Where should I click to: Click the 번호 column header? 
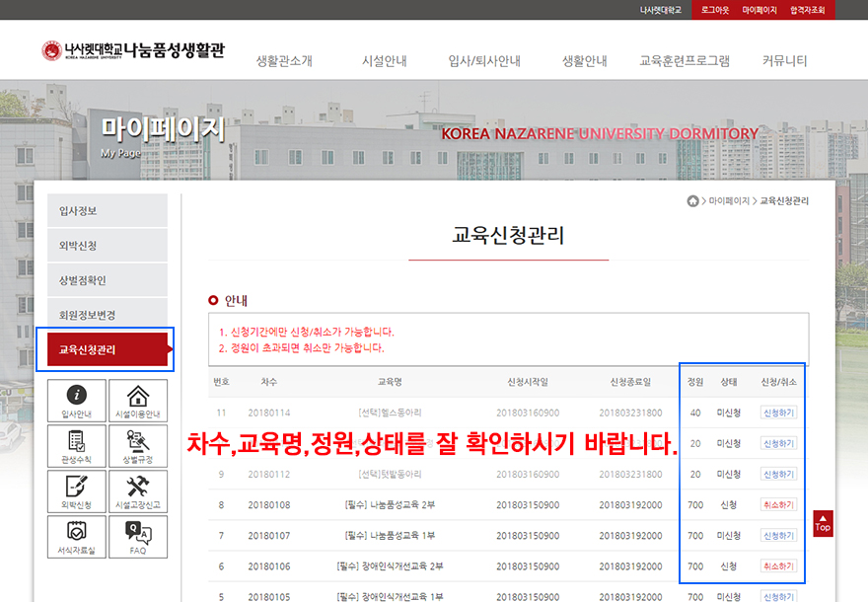[x=221, y=382]
